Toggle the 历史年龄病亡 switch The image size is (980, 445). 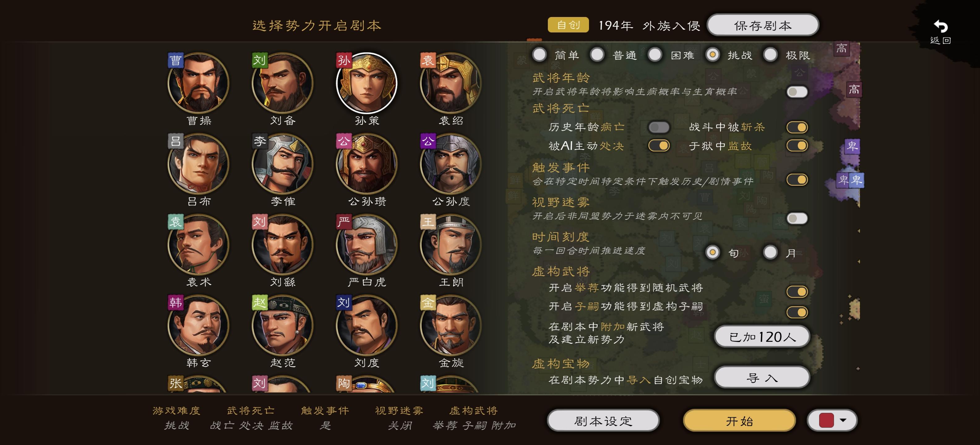[x=659, y=127]
